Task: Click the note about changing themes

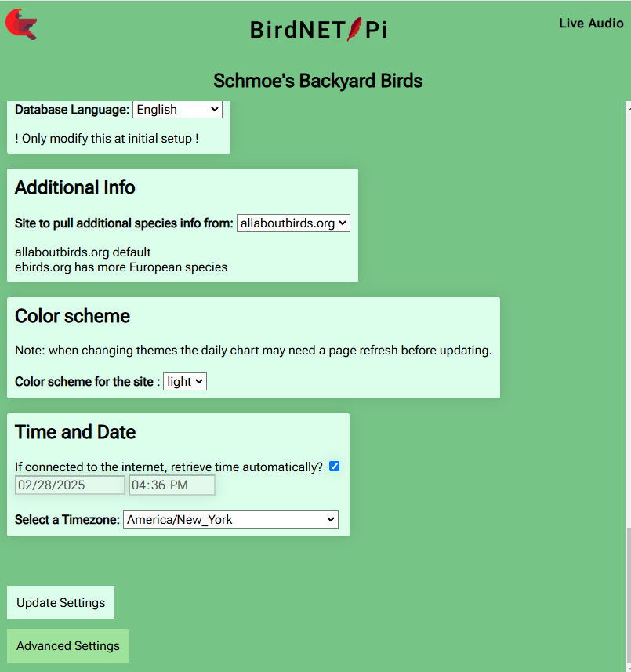Action: click(x=253, y=351)
